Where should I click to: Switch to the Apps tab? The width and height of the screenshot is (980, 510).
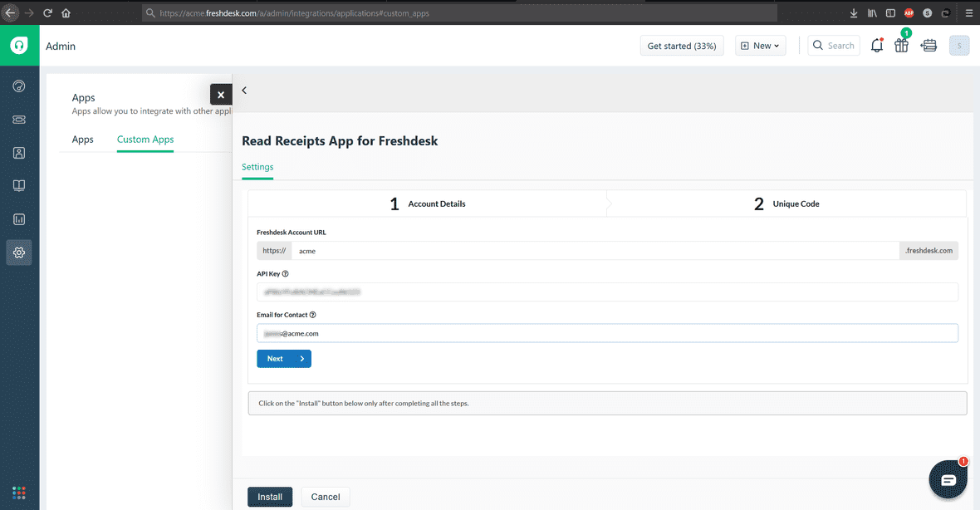pos(82,139)
